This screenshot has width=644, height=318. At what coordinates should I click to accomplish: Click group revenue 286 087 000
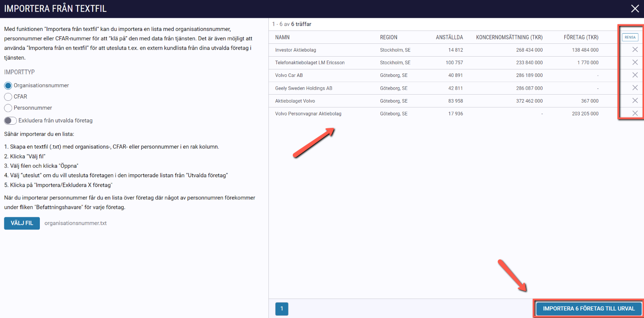pos(529,88)
